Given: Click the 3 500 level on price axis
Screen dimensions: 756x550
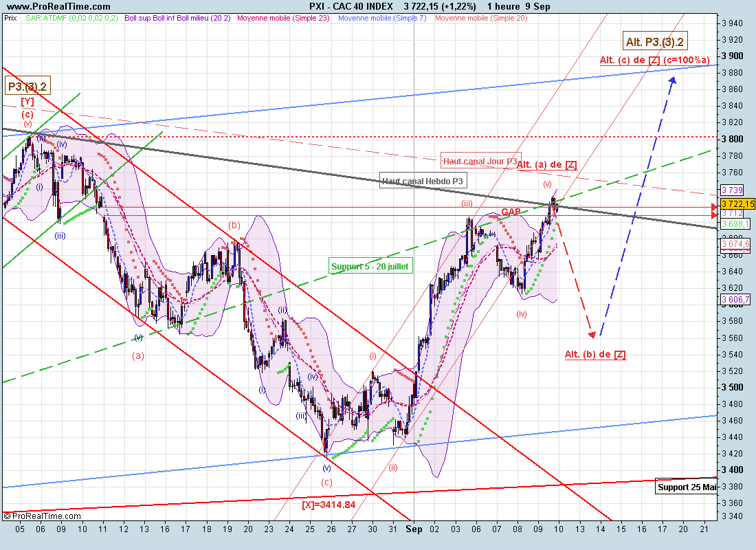Looking at the screenshot, I should (x=733, y=388).
